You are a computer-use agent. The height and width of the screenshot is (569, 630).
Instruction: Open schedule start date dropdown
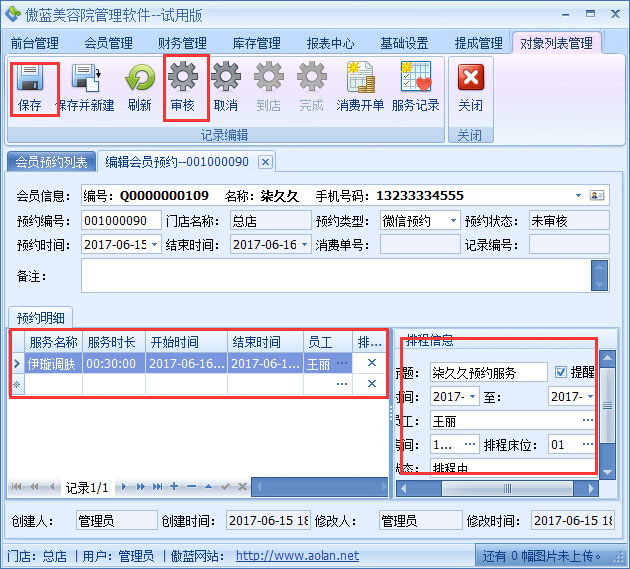[472, 397]
